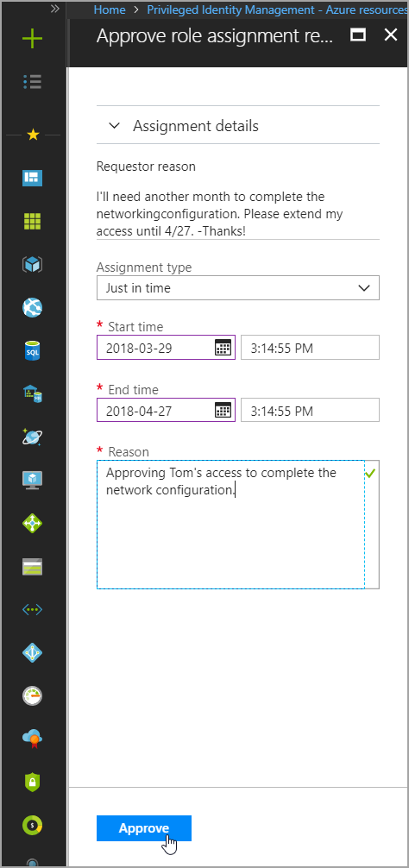The height and width of the screenshot is (868, 409).
Task: Click the Approve button
Action: coord(144,828)
